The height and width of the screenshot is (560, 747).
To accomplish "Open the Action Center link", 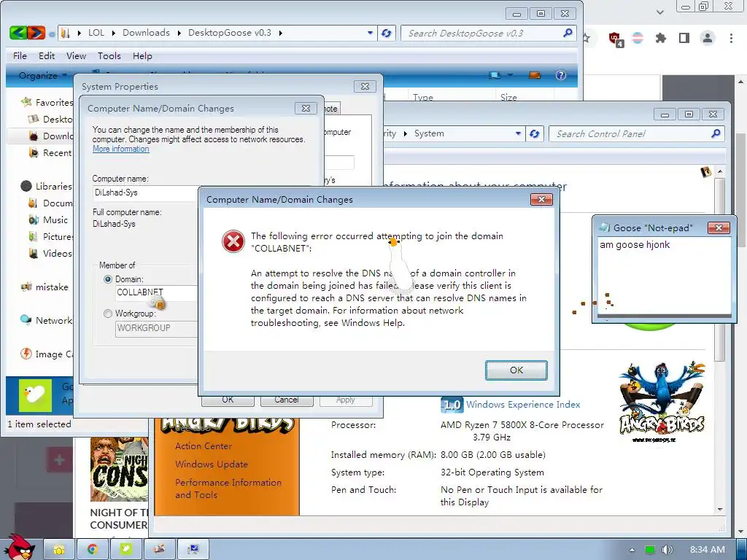I will pyautogui.click(x=204, y=446).
